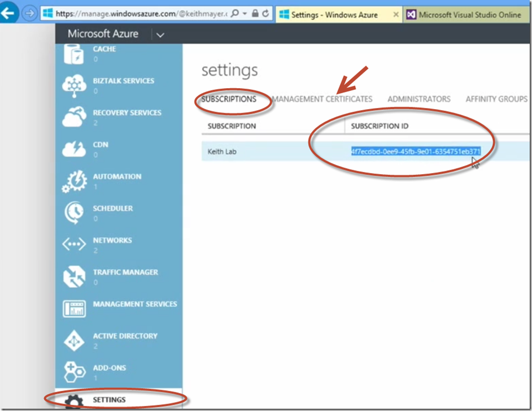The height and width of the screenshot is (411, 532).
Task: Select the Microsoft Visual Studio Online tab
Action: tap(467, 15)
